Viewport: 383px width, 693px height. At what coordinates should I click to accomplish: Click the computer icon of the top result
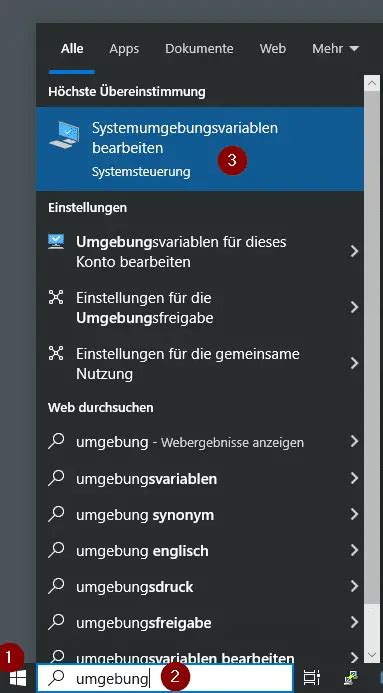(x=64, y=135)
